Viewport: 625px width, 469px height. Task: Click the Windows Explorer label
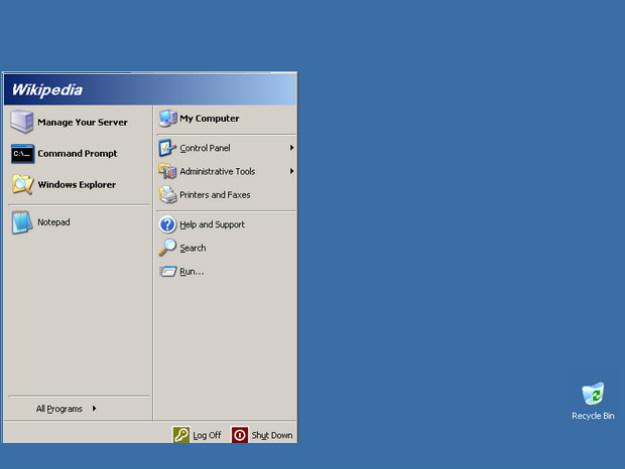77,184
